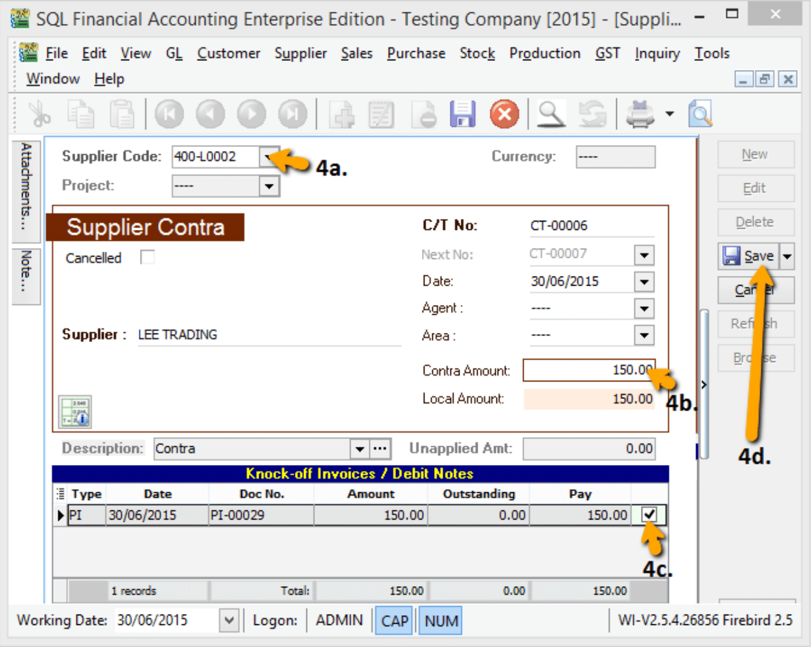Viewport: 812px width, 647px height.
Task: Click the blue floppy disk Save toolbar icon
Action: [463, 115]
